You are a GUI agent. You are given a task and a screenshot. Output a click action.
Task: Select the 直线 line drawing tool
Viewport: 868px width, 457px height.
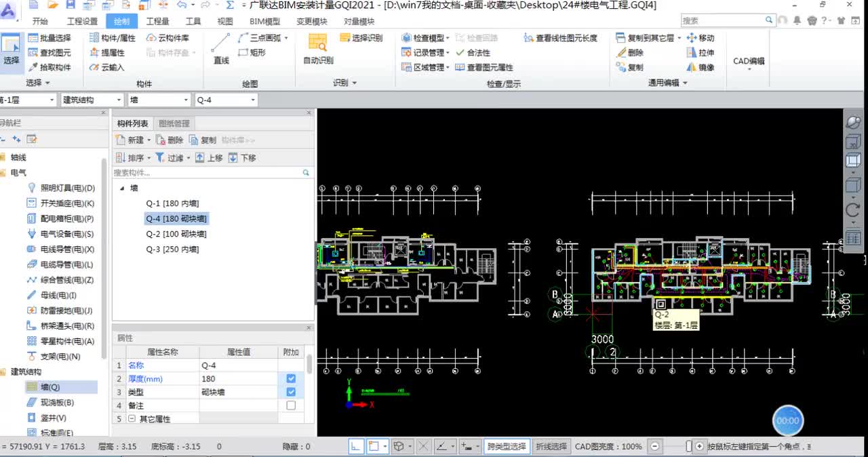[x=221, y=49]
